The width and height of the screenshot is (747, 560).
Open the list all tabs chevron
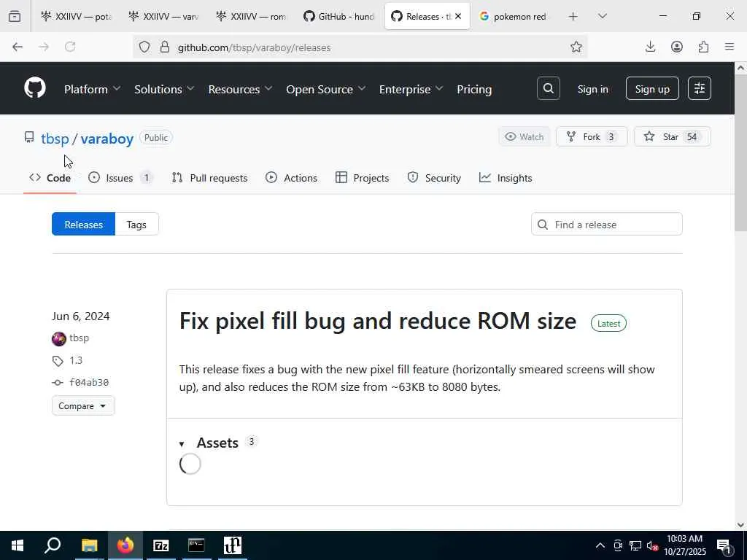point(602,16)
